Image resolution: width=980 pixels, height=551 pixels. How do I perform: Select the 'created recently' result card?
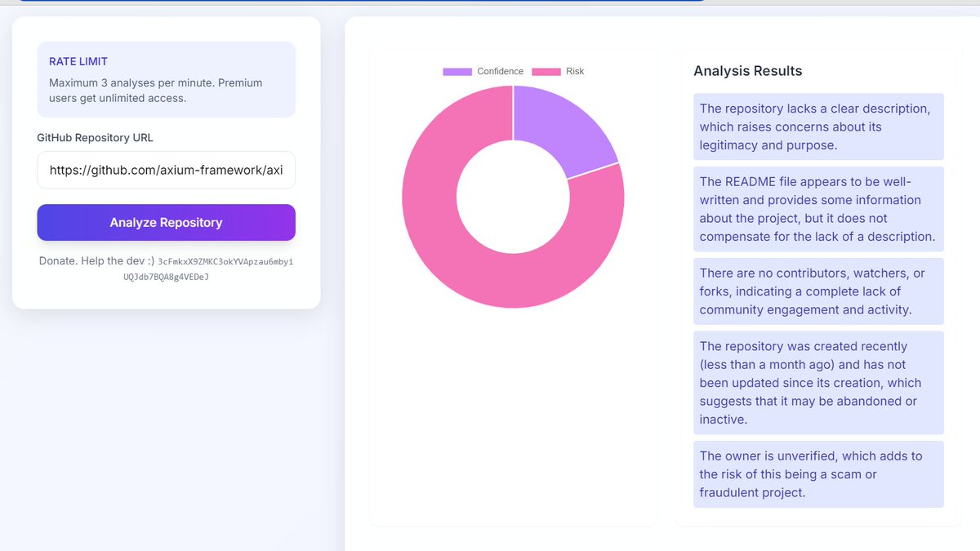(x=818, y=383)
